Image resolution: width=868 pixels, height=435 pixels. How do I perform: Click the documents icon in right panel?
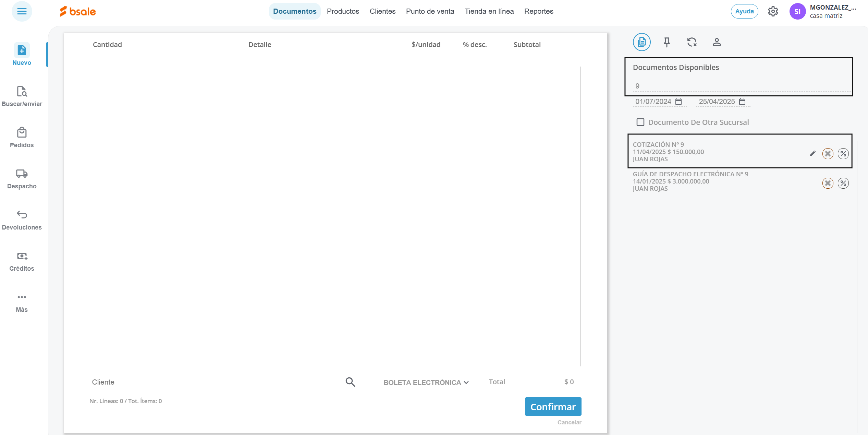tap(641, 42)
